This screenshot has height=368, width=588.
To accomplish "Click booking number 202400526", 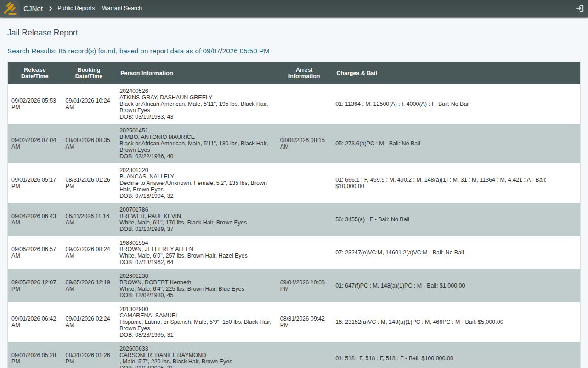I will coord(134,91).
